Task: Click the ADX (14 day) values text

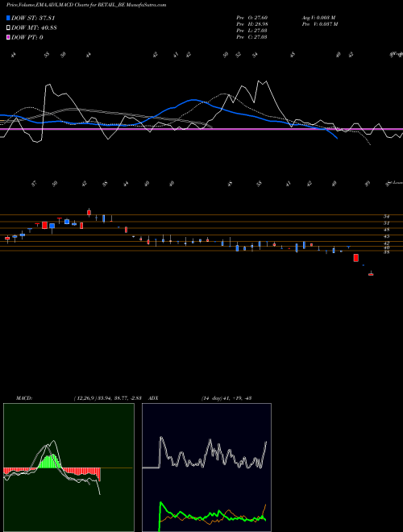Action: [226, 398]
